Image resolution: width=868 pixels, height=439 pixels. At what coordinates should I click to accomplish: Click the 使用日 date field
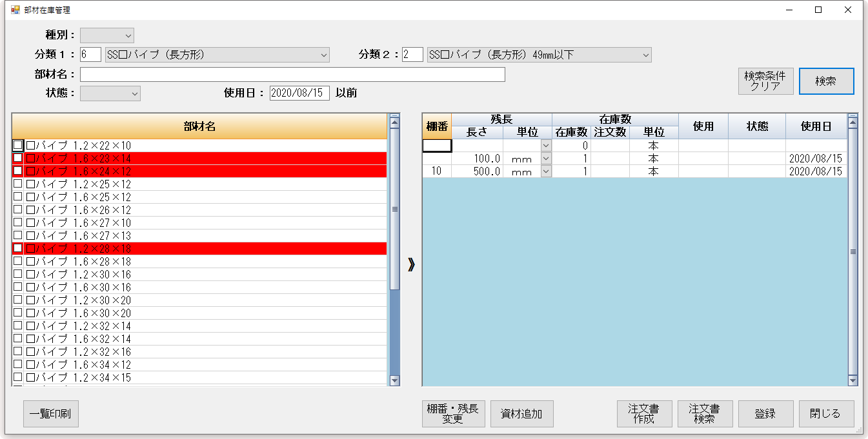click(299, 93)
